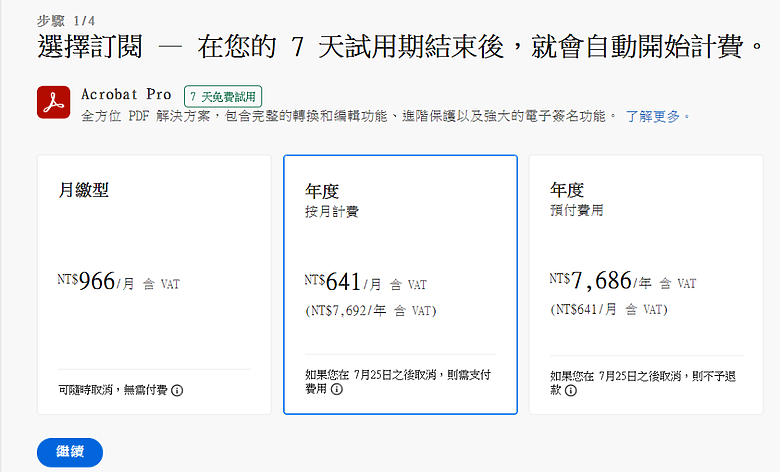The width and height of the screenshot is (780, 472).
Task: Open info icon after 則需支付費用 text
Action: (337, 389)
